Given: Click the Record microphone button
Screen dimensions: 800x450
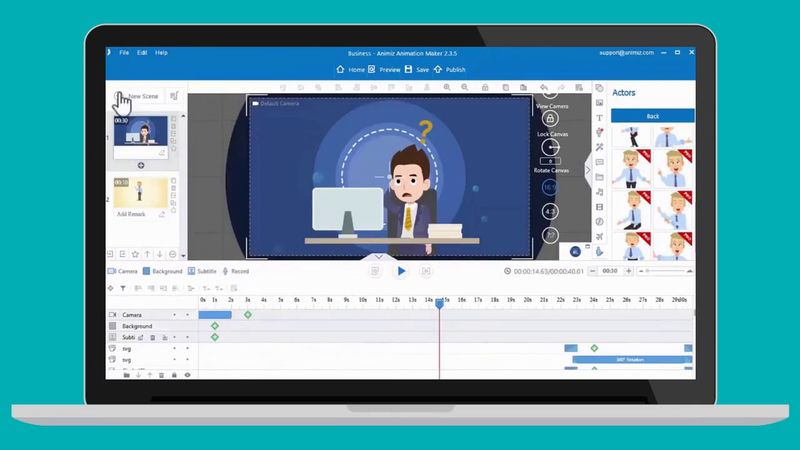Looking at the screenshot, I should tap(236, 271).
